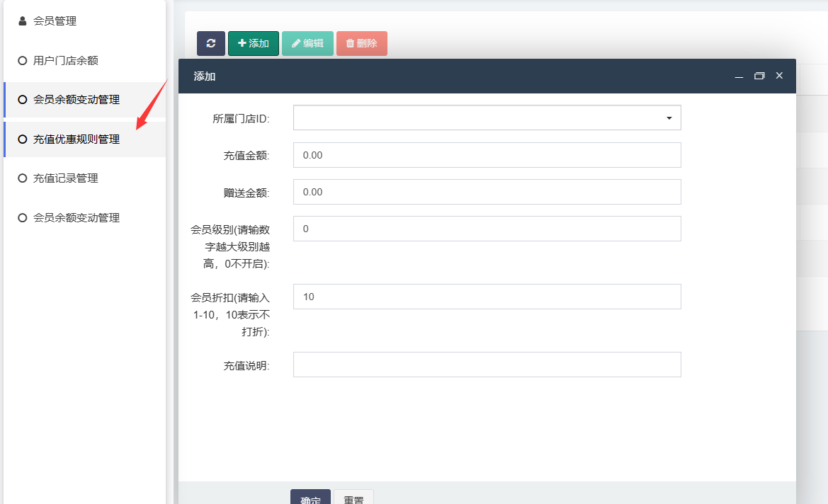The width and height of the screenshot is (828, 504).
Task: Minimize the 添加 dialog
Action: pos(739,76)
